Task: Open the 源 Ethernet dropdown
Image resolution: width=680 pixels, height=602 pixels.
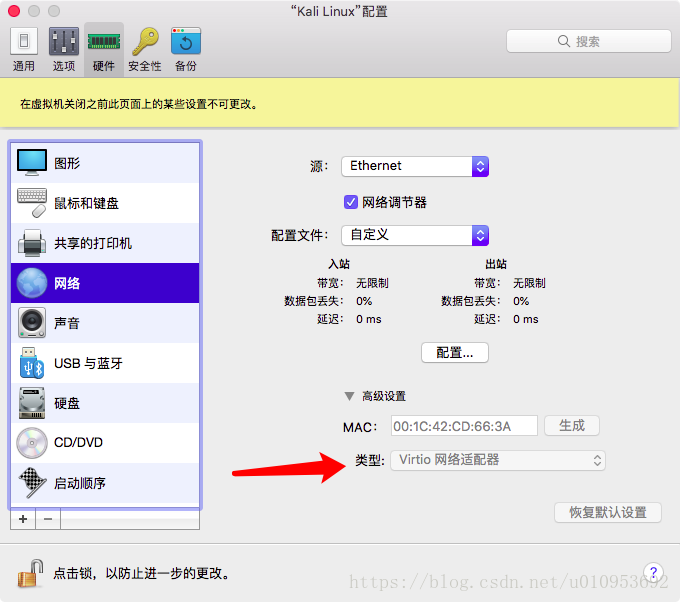Action: coord(415,166)
